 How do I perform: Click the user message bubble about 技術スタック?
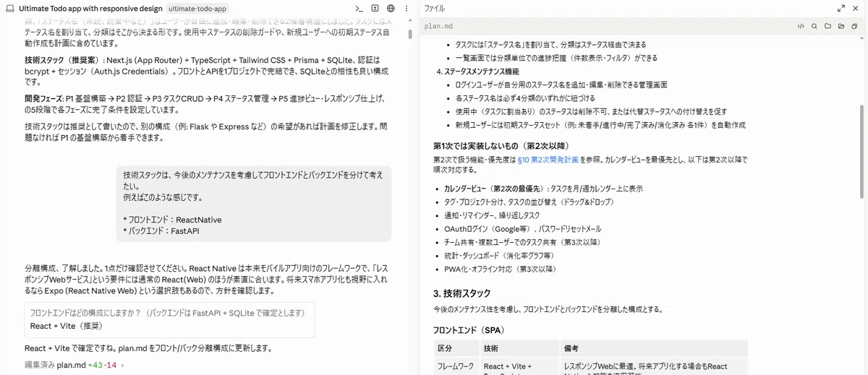(x=254, y=203)
